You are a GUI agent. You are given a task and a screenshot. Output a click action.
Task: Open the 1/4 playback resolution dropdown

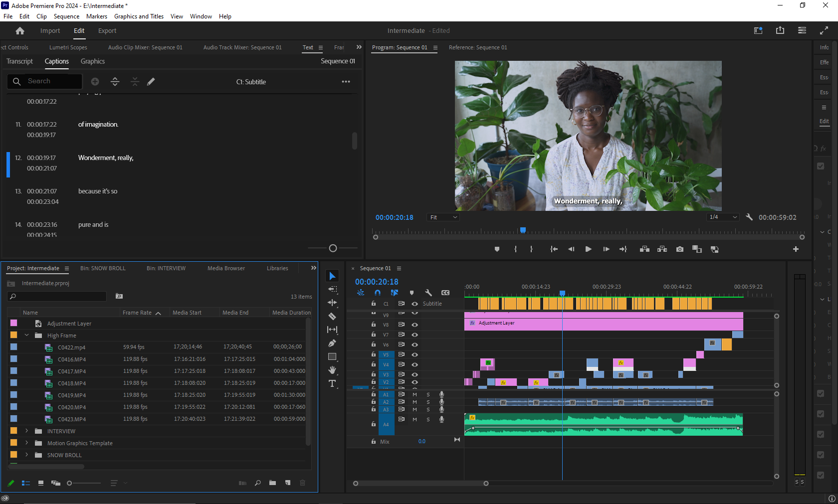pos(723,217)
